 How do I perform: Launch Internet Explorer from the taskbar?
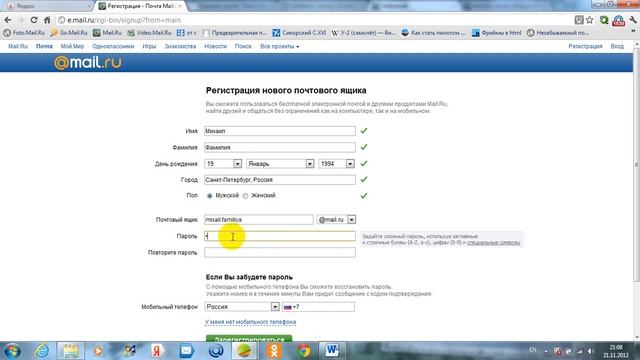pyautogui.click(x=42, y=351)
